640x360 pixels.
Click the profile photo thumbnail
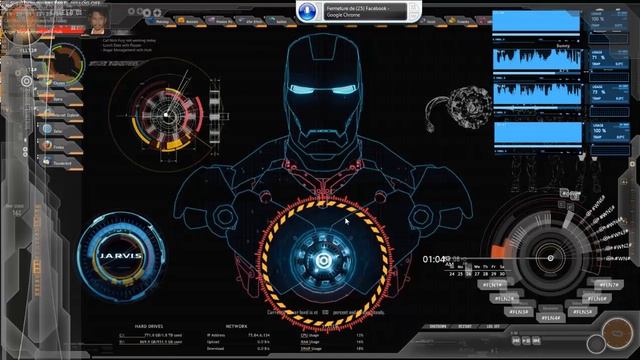(x=99, y=20)
